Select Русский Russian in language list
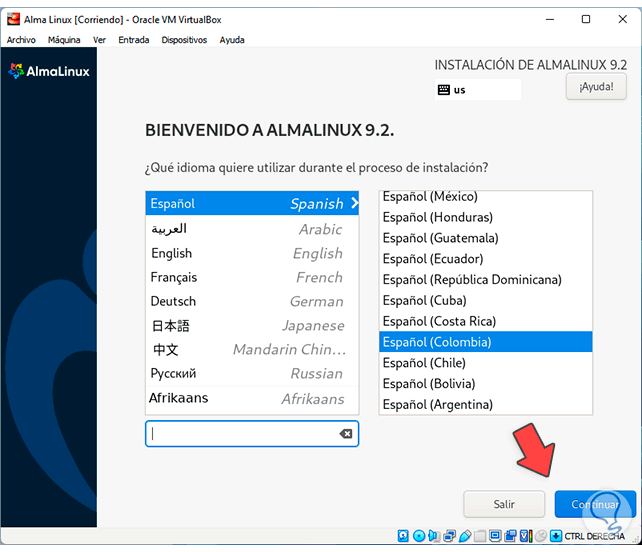The image size is (642, 552). [252, 373]
